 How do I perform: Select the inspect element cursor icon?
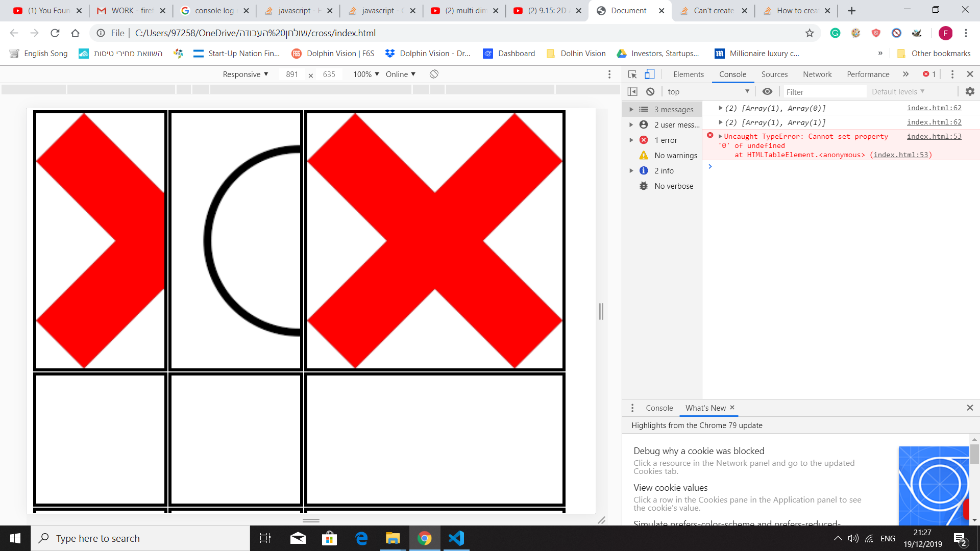632,74
